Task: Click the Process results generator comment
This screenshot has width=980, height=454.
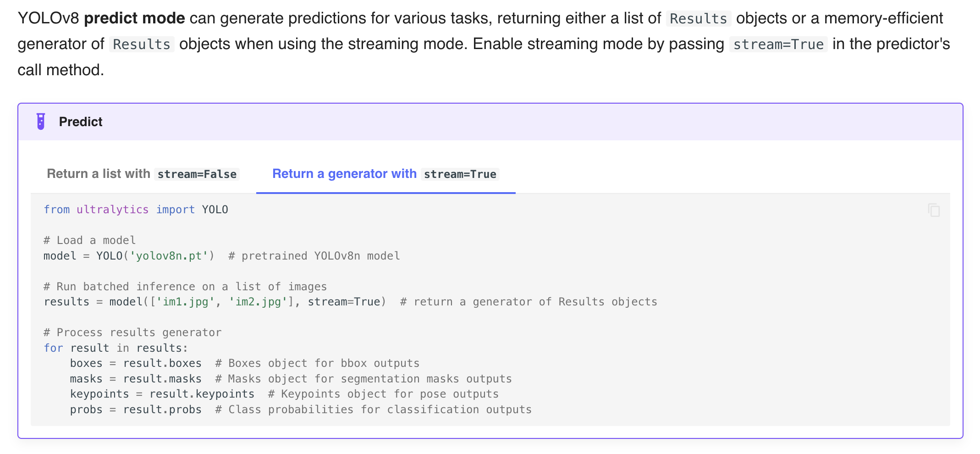Action: coord(133,332)
